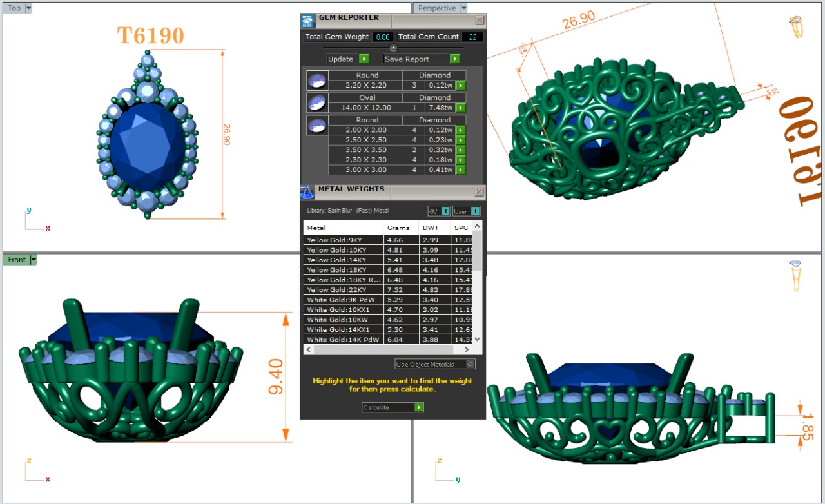
Task: Select the Front viewport tab label
Action: [x=17, y=260]
